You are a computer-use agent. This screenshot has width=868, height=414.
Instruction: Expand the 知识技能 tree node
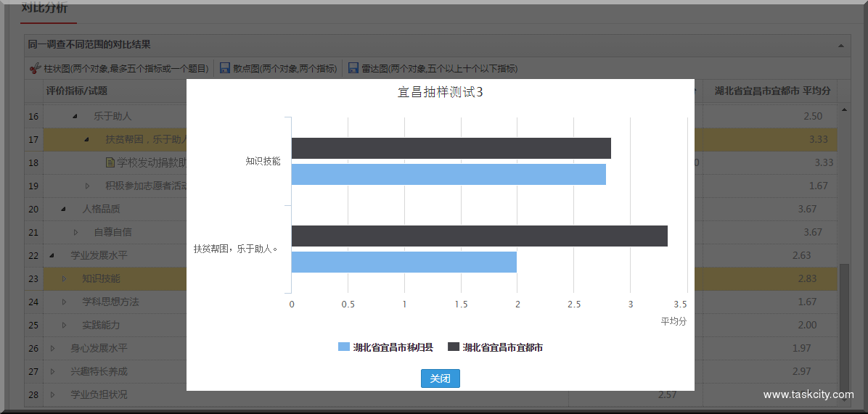pyautogui.click(x=64, y=278)
